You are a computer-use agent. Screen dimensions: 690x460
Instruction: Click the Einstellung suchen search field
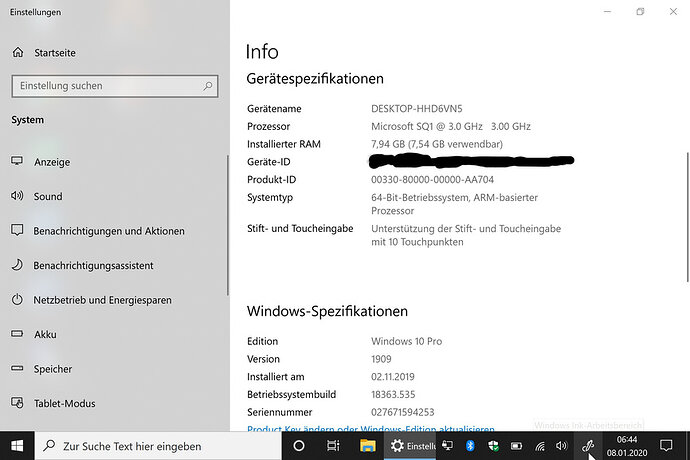[114, 86]
